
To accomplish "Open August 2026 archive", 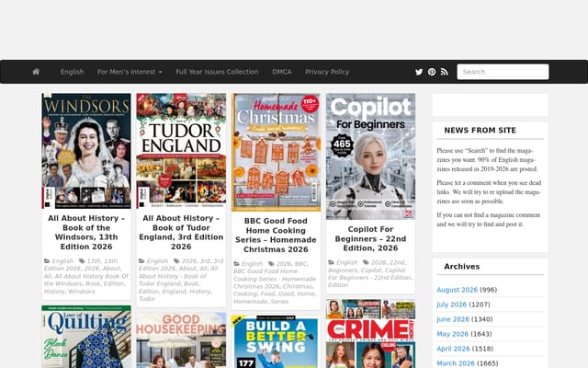I will pyautogui.click(x=458, y=290).
